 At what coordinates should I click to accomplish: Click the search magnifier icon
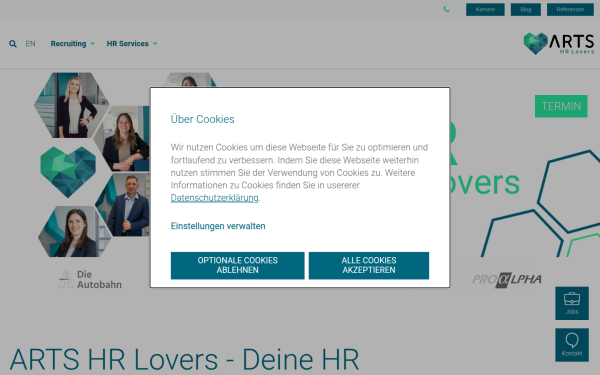13,44
